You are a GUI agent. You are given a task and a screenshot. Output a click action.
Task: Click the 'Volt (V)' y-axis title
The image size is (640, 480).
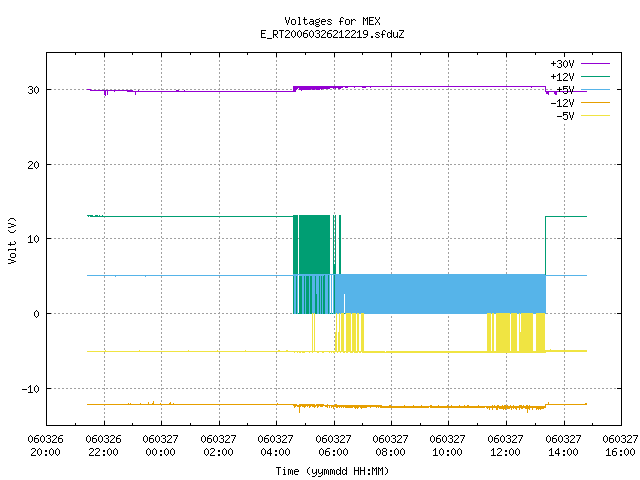(x=12, y=240)
